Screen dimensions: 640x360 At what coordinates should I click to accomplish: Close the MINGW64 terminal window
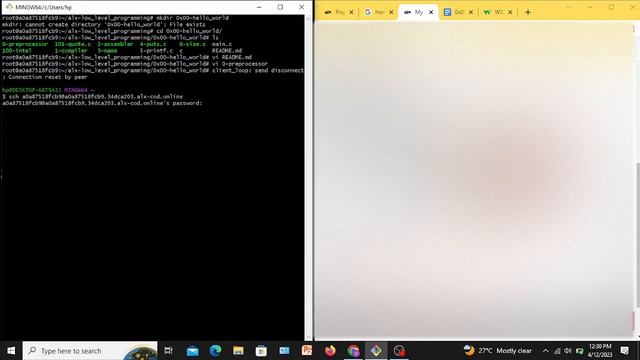pyautogui.click(x=302, y=7)
